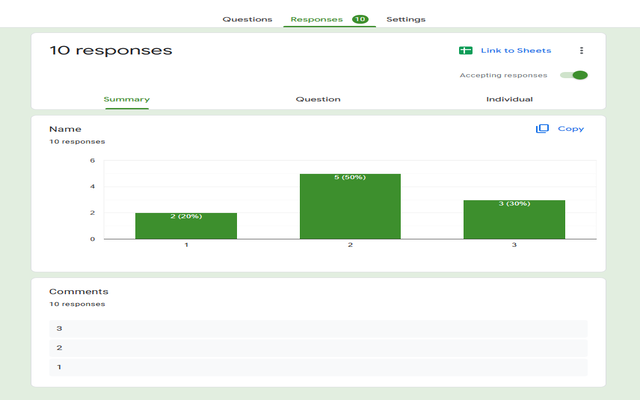Click the "10 responses" main heading

pyautogui.click(x=111, y=50)
